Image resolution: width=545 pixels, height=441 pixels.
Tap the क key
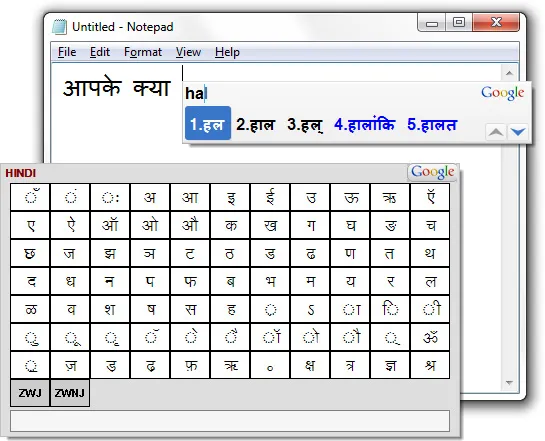(230, 226)
